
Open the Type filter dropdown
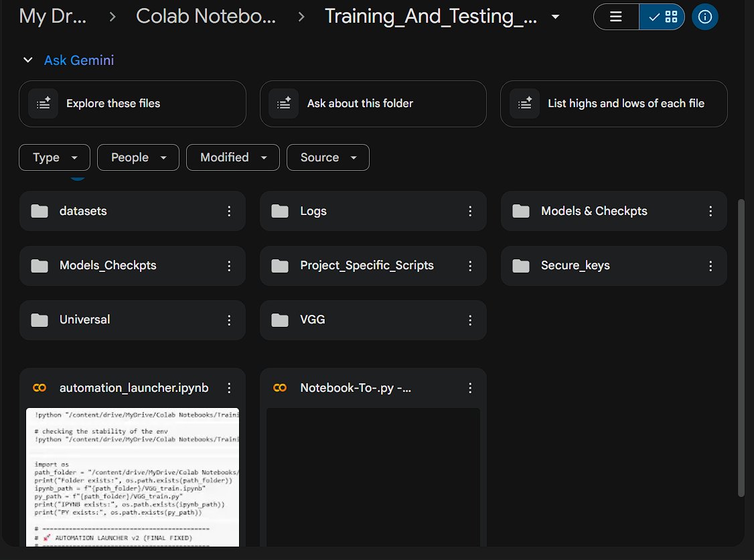(x=54, y=157)
